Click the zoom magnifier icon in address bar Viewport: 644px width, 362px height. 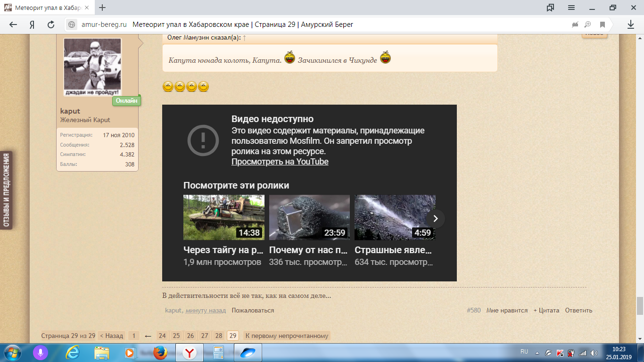point(588,25)
